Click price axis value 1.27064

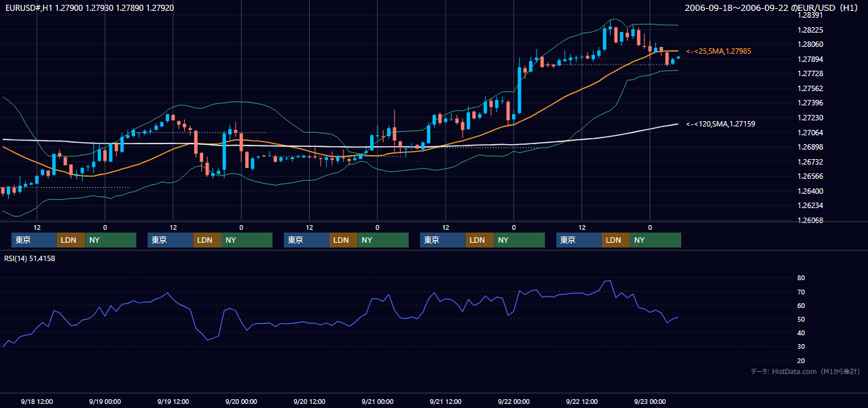[x=810, y=133]
